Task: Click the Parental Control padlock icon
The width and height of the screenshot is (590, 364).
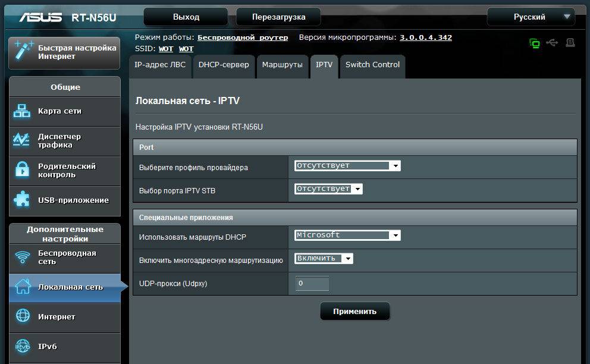Action: tap(22, 170)
